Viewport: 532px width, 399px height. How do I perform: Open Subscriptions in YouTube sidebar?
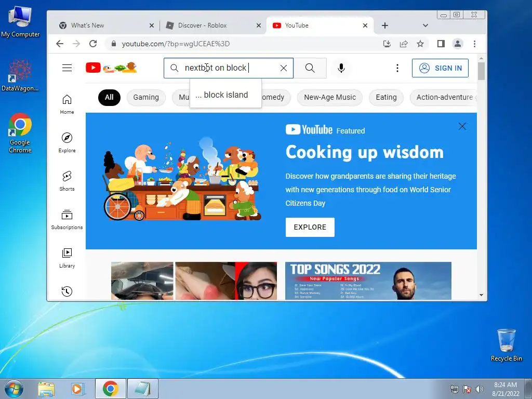67,220
